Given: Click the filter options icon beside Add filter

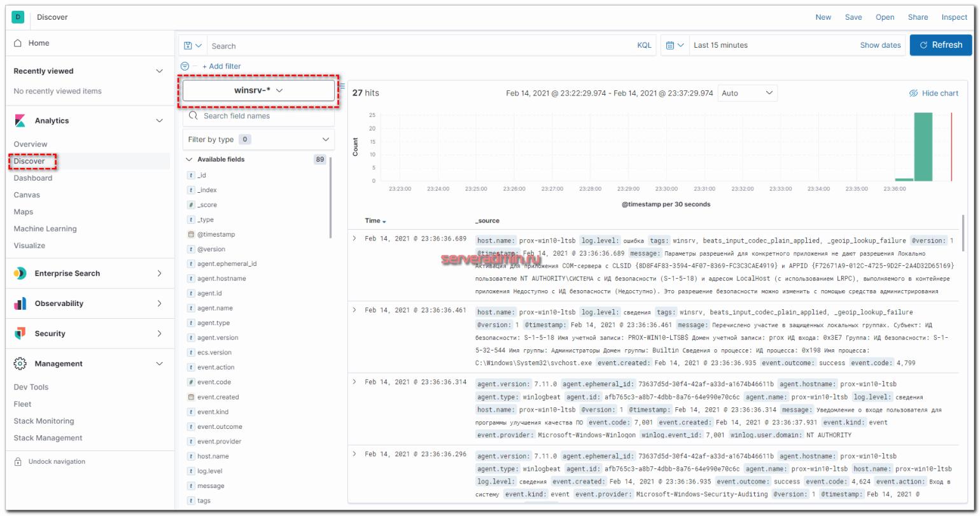Looking at the screenshot, I should pyautogui.click(x=185, y=66).
